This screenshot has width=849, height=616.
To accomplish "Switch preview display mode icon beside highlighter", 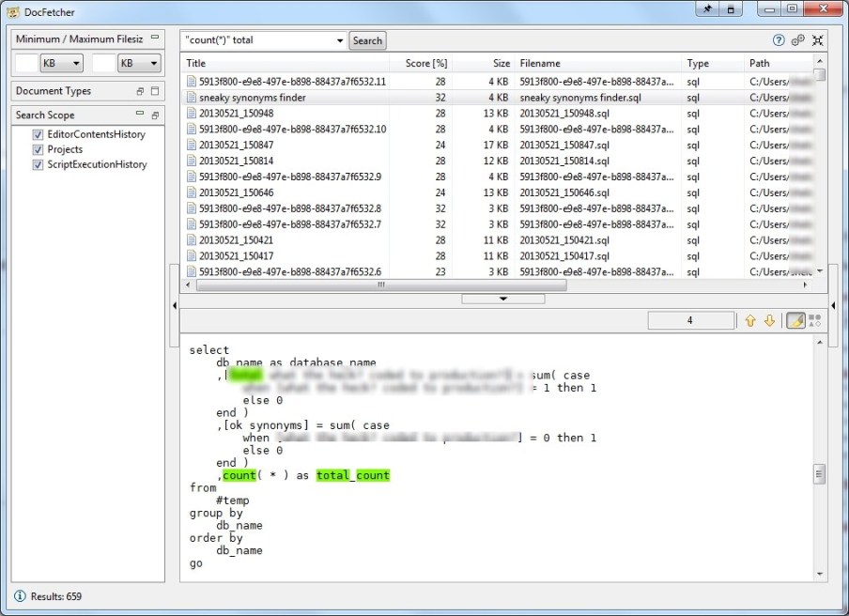I will [x=814, y=319].
